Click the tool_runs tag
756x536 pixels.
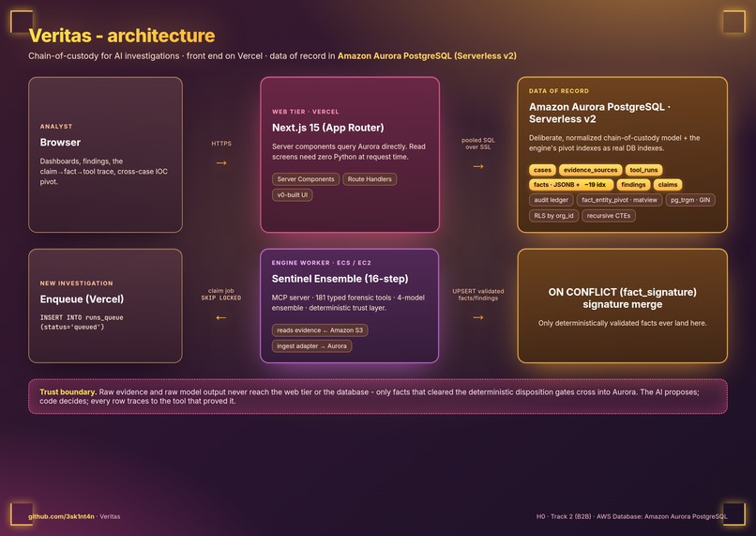coord(643,170)
